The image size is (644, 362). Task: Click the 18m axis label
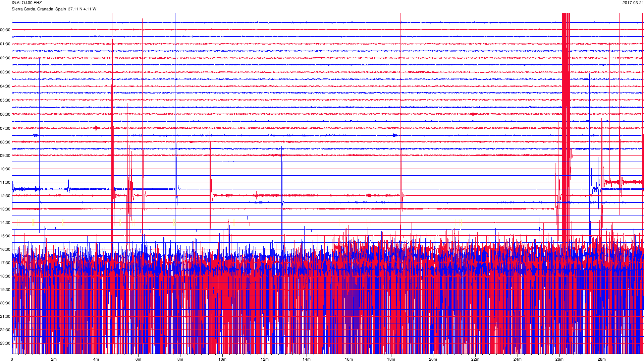pos(391,359)
